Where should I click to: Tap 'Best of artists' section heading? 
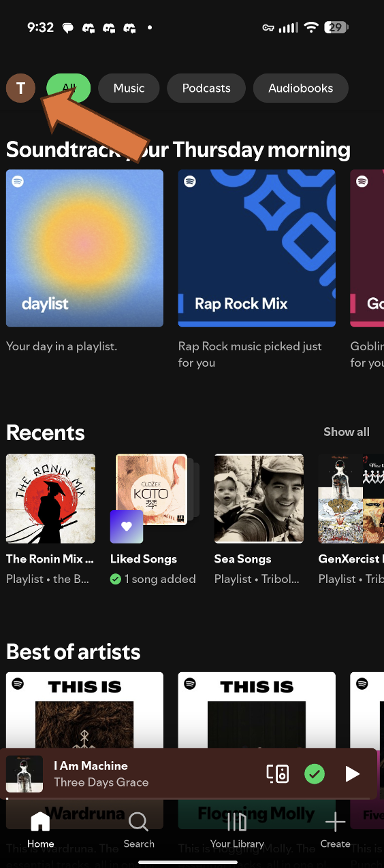pos(74,652)
